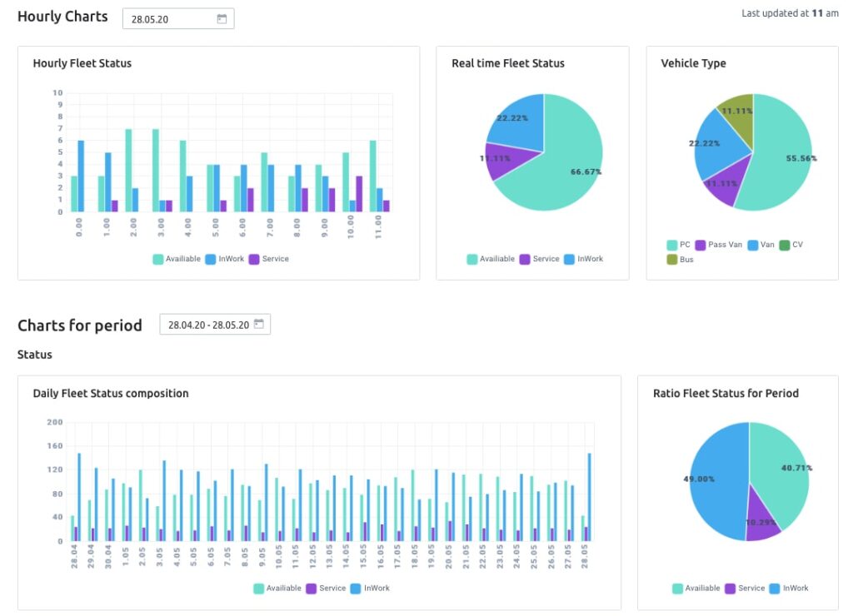
Task: Open calendar icon in Hourly Charts date field
Action: 222,19
